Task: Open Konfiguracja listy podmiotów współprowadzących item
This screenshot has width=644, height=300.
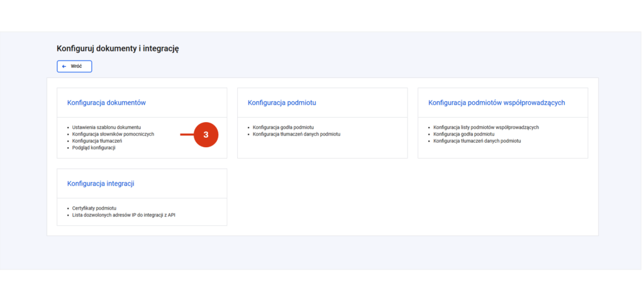Action: point(486,128)
